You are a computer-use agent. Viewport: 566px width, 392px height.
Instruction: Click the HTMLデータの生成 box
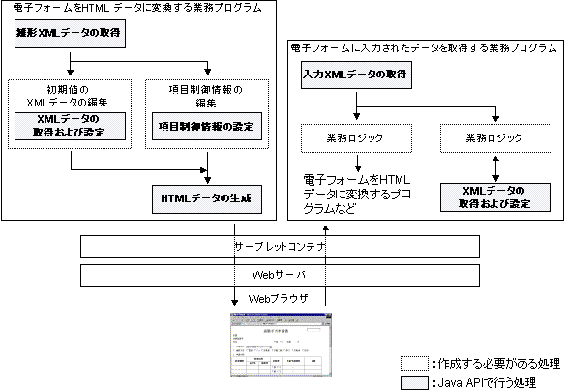pos(207,199)
